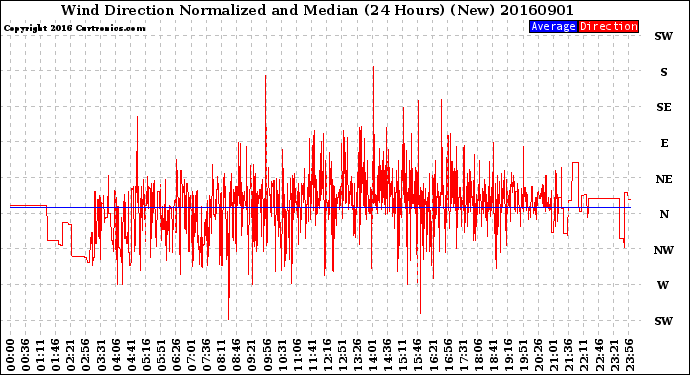Click the 02:56 time axis label
Screen dimensions: 690x375
click(x=86, y=355)
